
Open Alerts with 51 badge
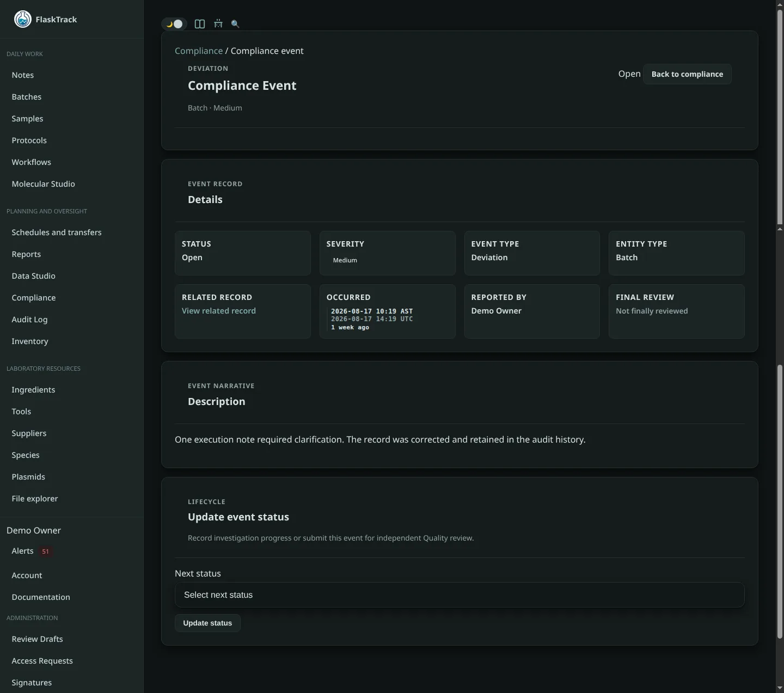(32, 551)
